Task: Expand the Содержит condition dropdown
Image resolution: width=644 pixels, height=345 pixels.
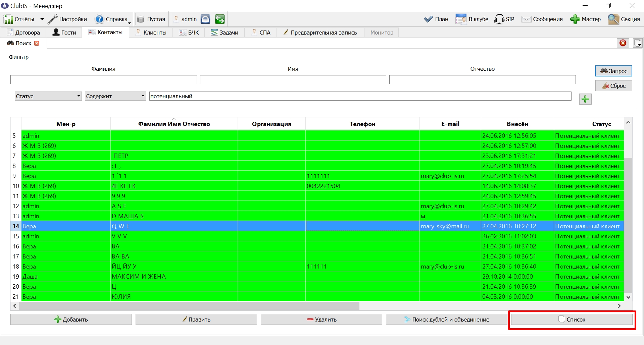Action: [x=143, y=96]
